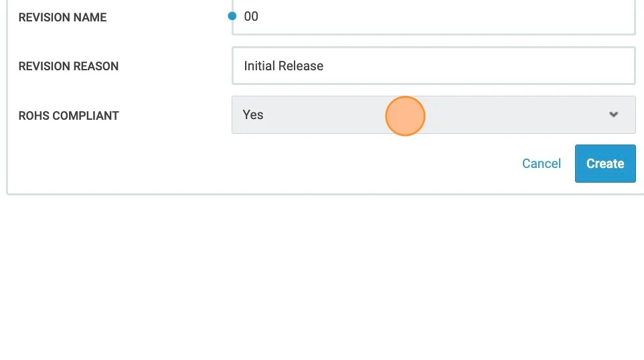Viewport: 644px width, 360px height.
Task: Click the word 'Create' on the button
Action: [x=605, y=163]
